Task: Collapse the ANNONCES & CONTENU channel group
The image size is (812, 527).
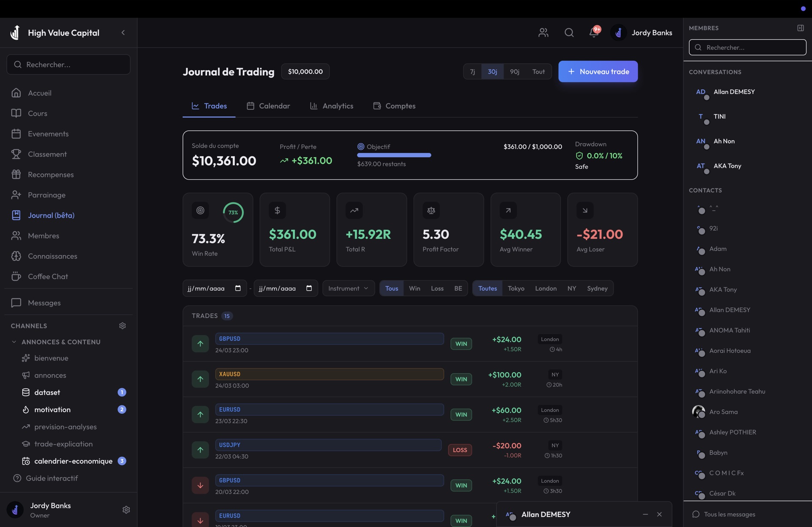Action: 13,342
